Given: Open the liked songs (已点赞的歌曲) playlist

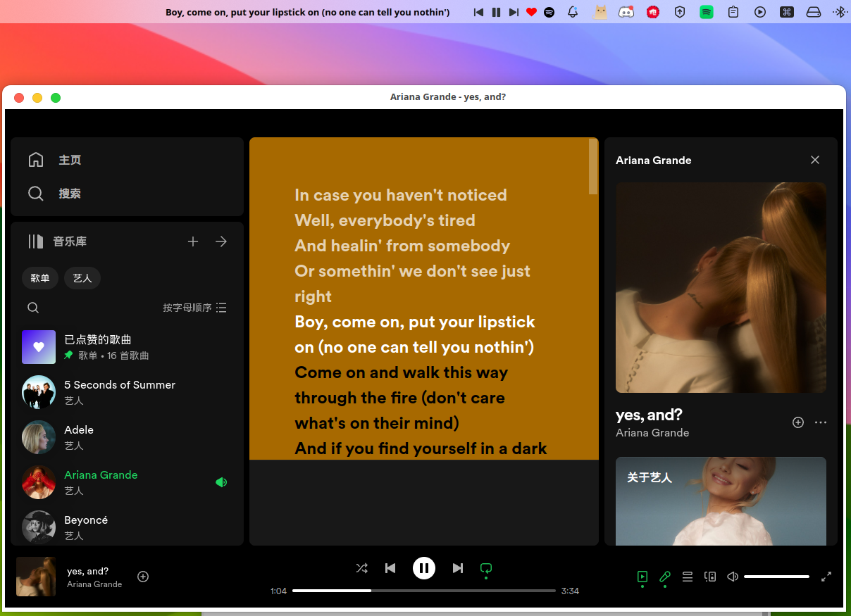Looking at the screenshot, I should pos(127,347).
